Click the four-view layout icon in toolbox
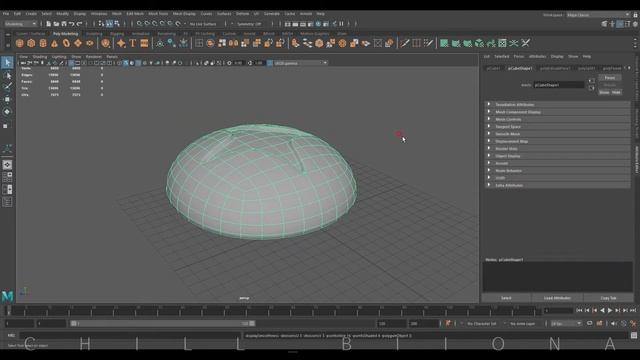This screenshot has height=360, width=640. coord(7,177)
